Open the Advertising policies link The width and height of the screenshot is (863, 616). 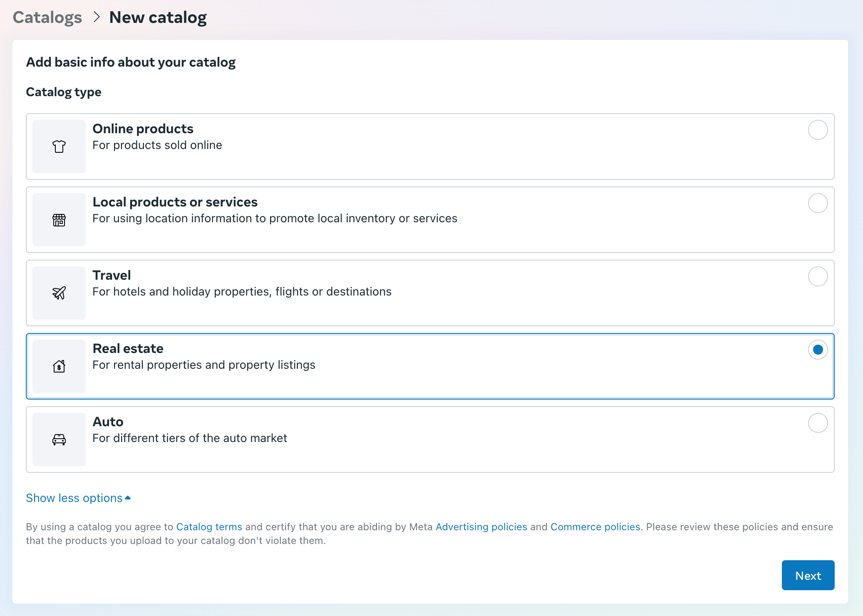[481, 527]
